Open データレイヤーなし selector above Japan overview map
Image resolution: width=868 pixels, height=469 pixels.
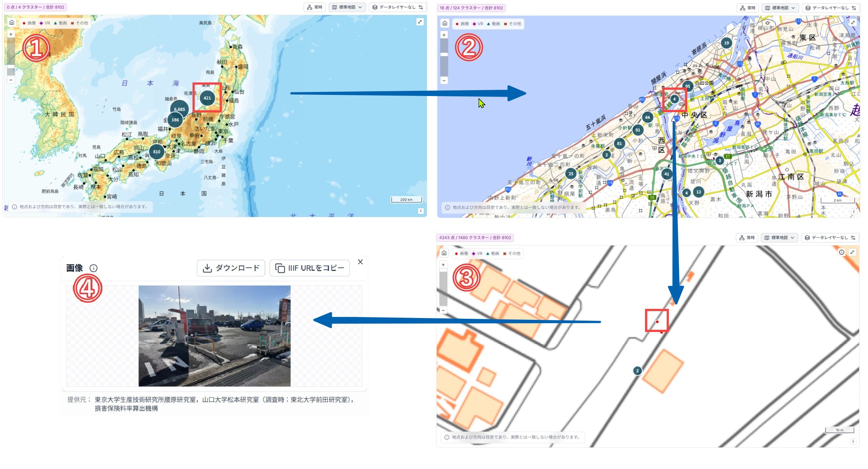click(x=398, y=7)
